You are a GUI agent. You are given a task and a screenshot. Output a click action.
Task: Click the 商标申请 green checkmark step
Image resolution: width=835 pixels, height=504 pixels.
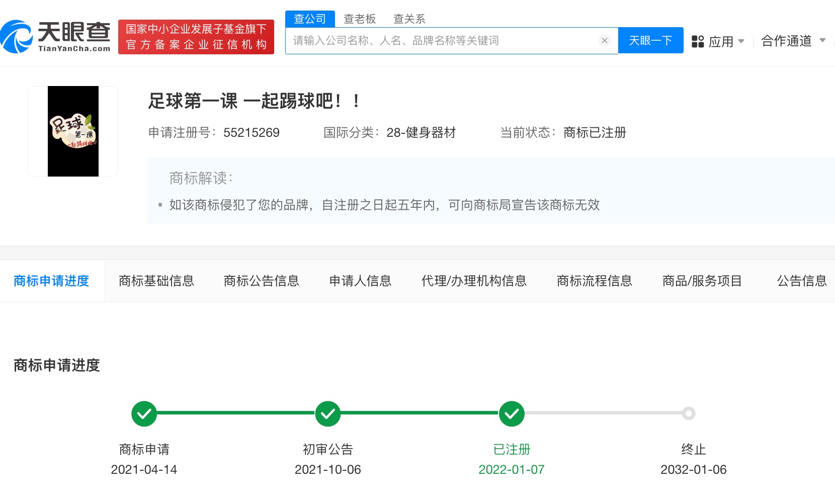click(144, 413)
